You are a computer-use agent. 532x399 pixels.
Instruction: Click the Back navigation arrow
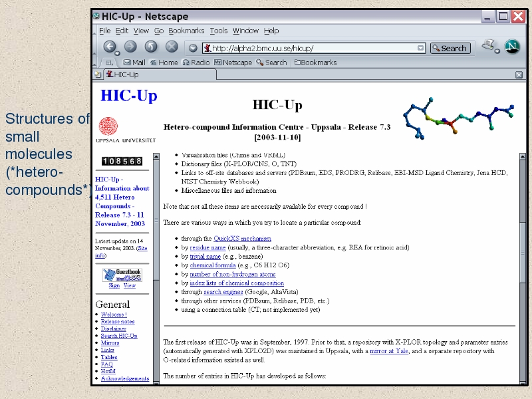point(109,47)
